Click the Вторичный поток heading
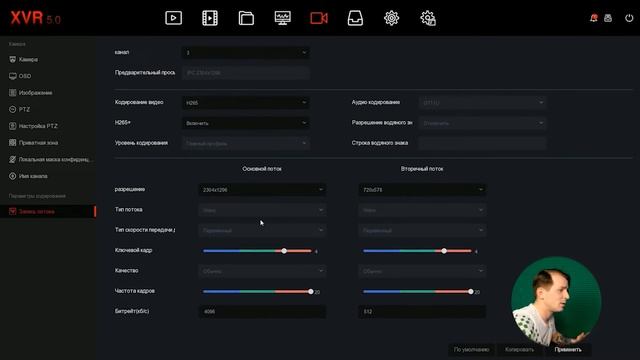 422,169
